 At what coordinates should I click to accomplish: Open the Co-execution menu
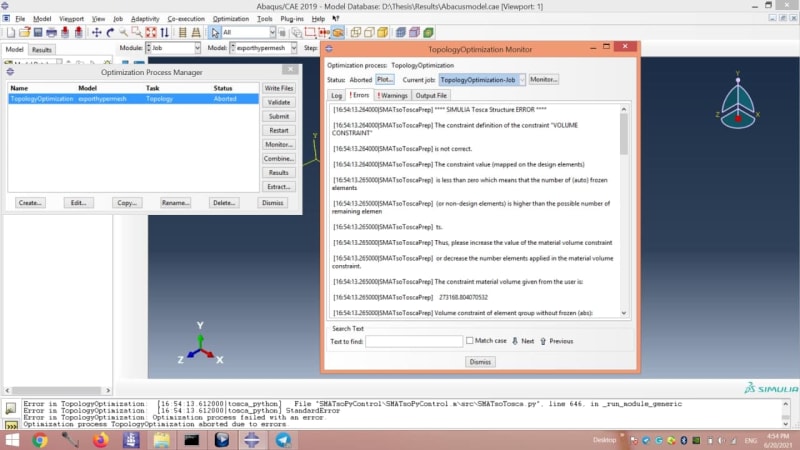click(186, 19)
